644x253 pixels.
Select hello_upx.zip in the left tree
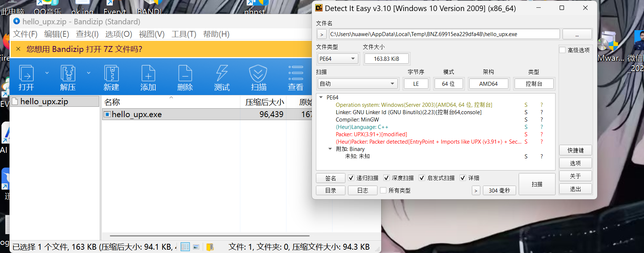point(55,101)
